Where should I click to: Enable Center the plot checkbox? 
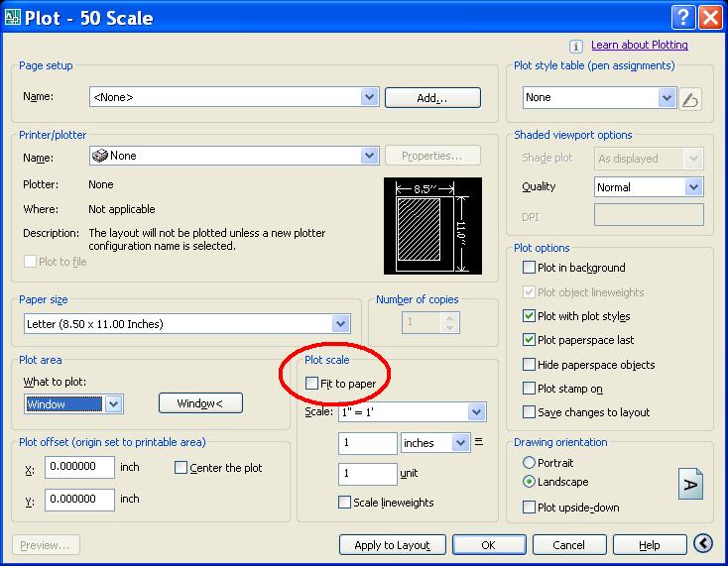click(x=181, y=467)
